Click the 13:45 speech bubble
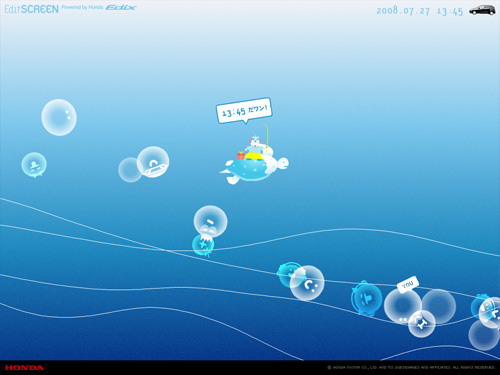The width and height of the screenshot is (500, 375). 244,111
